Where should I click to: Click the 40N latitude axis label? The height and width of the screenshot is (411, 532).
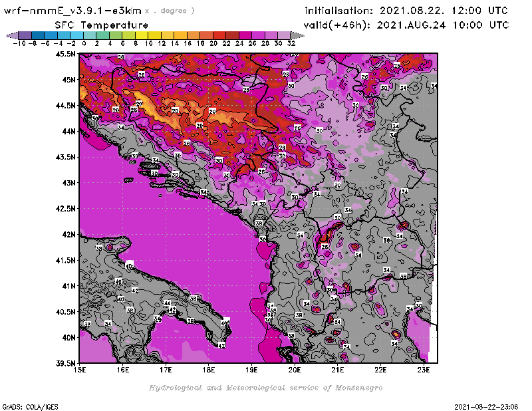tap(69, 338)
